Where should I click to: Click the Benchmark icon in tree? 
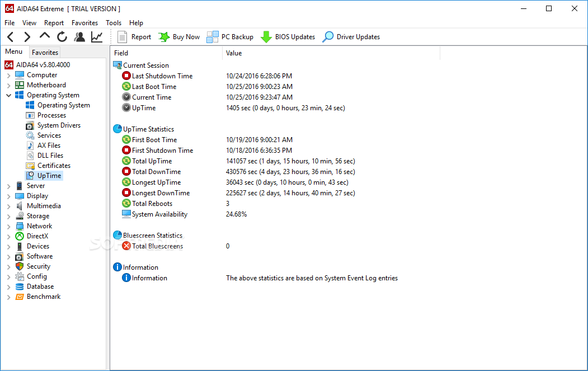20,297
